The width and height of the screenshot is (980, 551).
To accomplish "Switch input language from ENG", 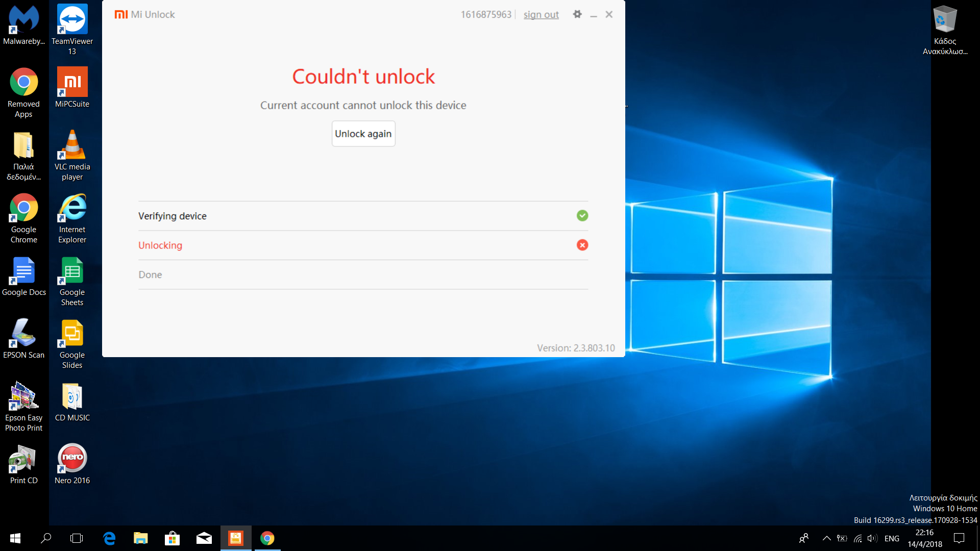I will coord(892,538).
